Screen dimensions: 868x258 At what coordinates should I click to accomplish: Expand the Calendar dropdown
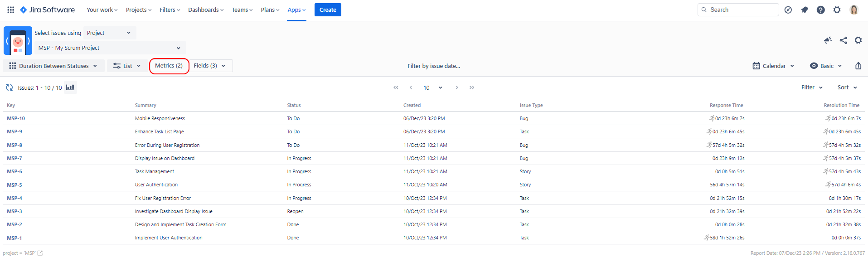tap(773, 66)
